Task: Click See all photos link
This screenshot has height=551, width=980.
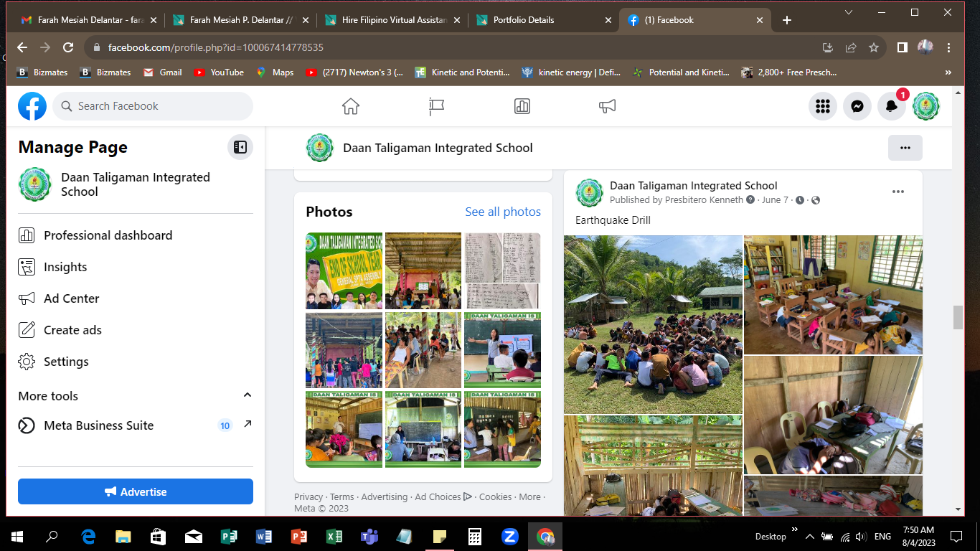Action: point(503,212)
